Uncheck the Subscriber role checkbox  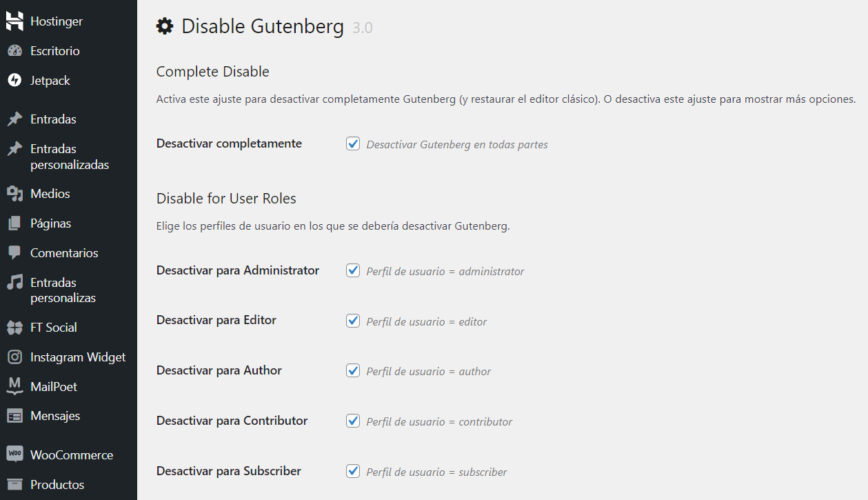click(353, 471)
